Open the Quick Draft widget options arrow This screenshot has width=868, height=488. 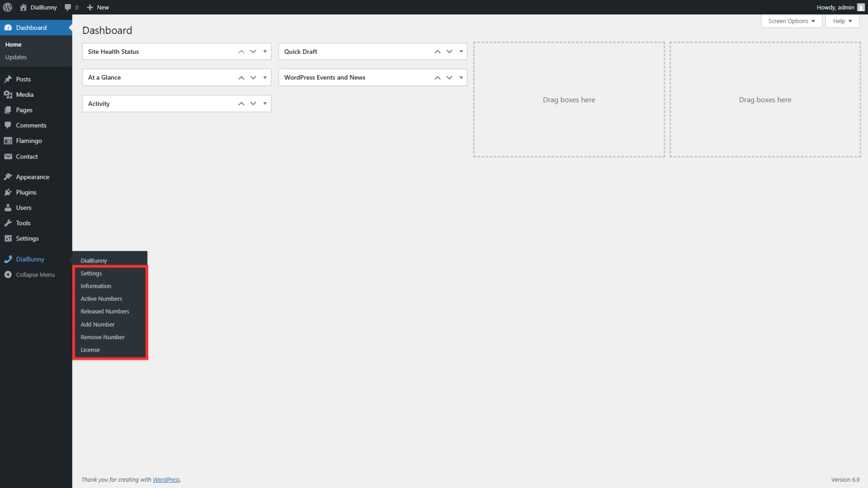pyautogui.click(x=461, y=52)
